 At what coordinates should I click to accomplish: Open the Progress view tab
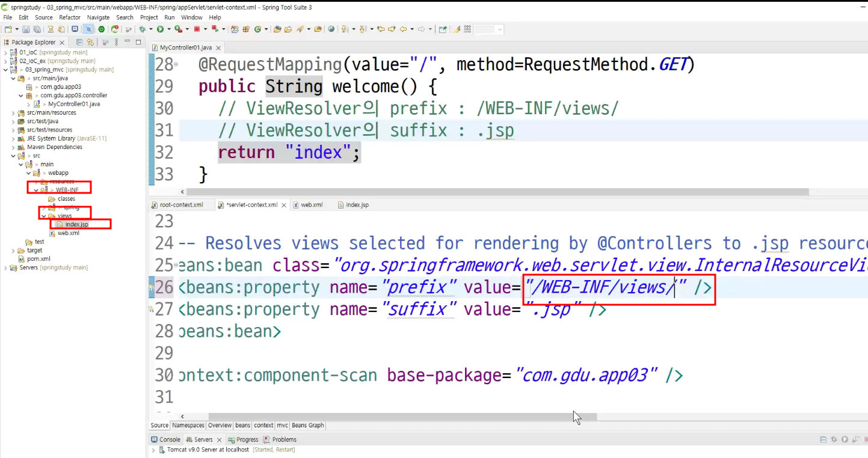tap(243, 439)
